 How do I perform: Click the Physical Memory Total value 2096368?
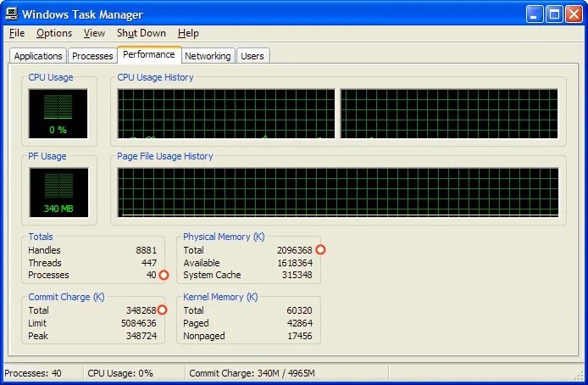(x=294, y=250)
